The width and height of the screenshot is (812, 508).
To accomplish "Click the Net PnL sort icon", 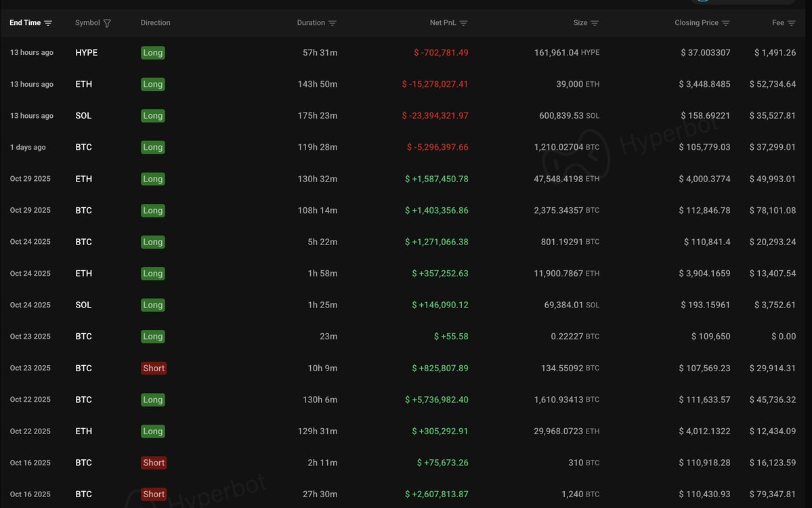I will 463,23.
